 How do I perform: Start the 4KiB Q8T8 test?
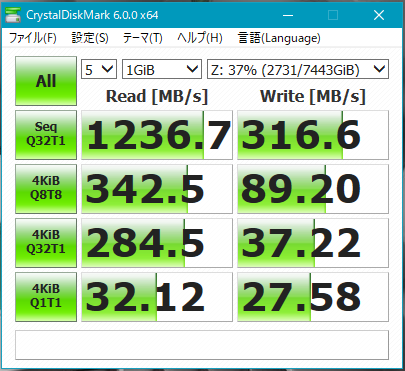(x=46, y=189)
